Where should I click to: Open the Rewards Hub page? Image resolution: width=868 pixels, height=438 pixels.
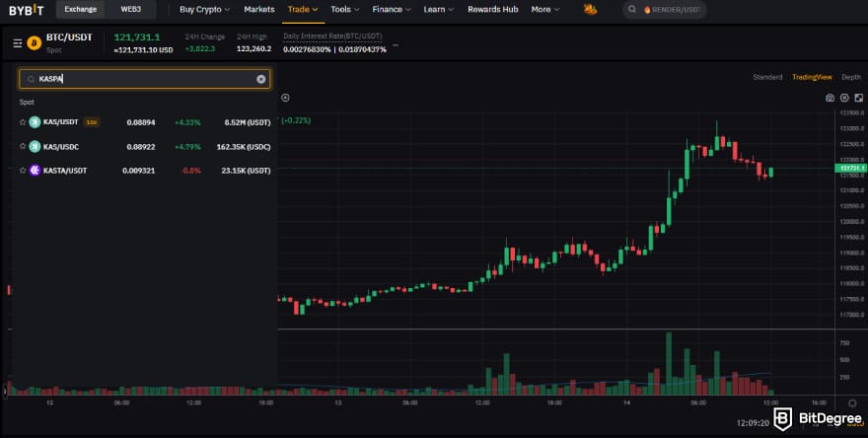pyautogui.click(x=492, y=10)
